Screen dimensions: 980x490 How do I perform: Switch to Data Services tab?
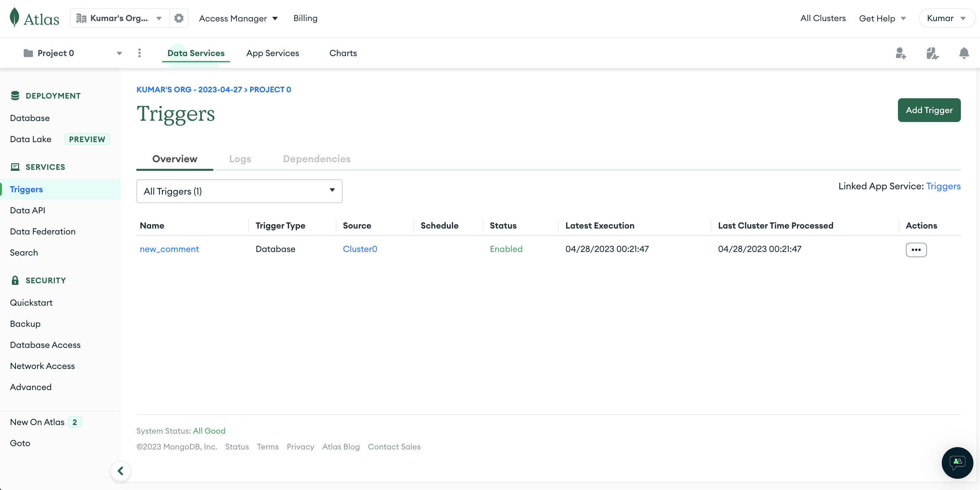196,53
